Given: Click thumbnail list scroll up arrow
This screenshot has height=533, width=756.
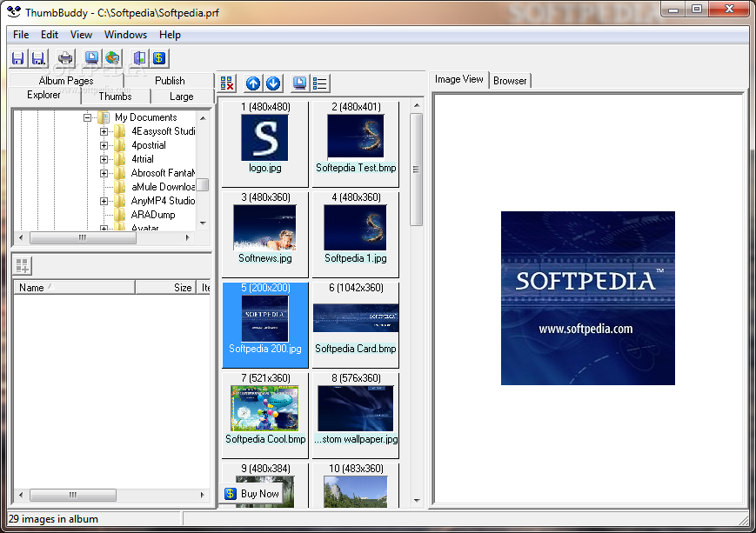Looking at the screenshot, I should tap(417, 105).
